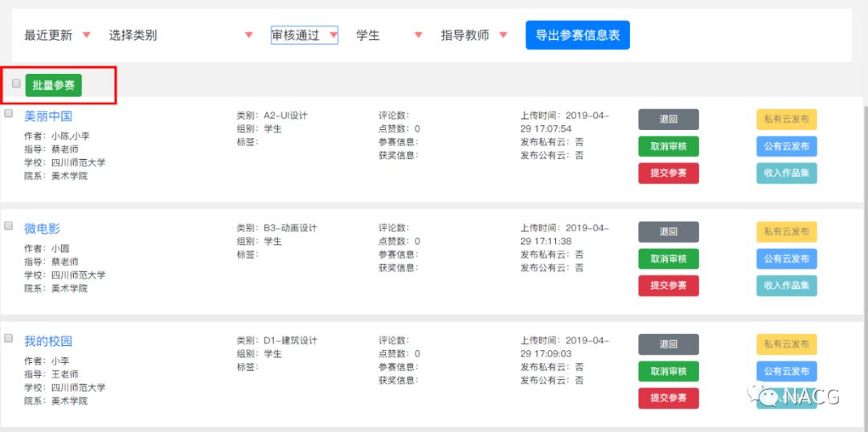Click 提交参赛 for 微电影
This screenshot has width=868, height=432.
pos(669,286)
